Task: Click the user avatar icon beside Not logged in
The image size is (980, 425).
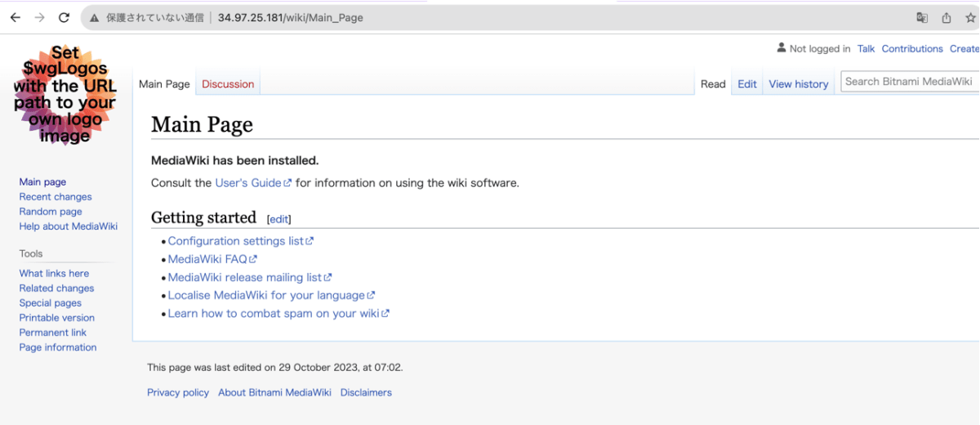Action: coord(782,48)
